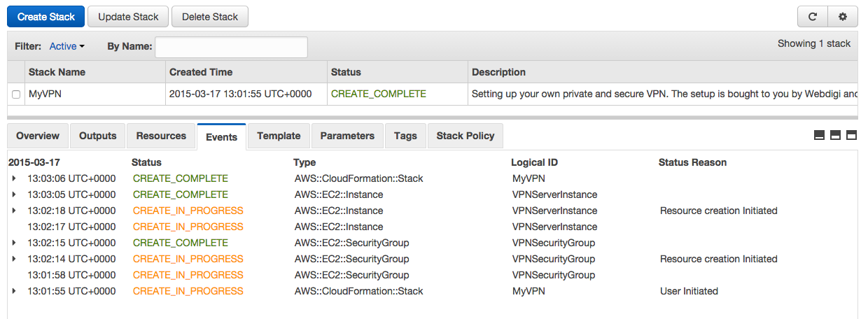
Task: Expand the 13:03:06 CREATE_COMPLETE event
Action: [14, 178]
